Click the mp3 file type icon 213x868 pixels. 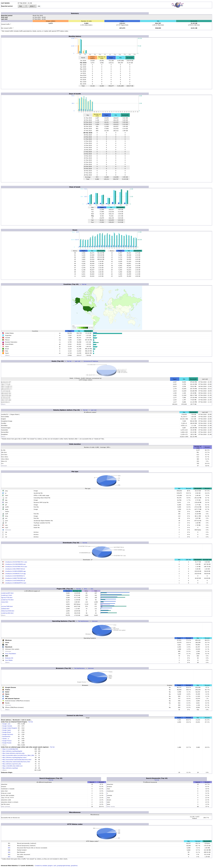(x=3, y=528)
